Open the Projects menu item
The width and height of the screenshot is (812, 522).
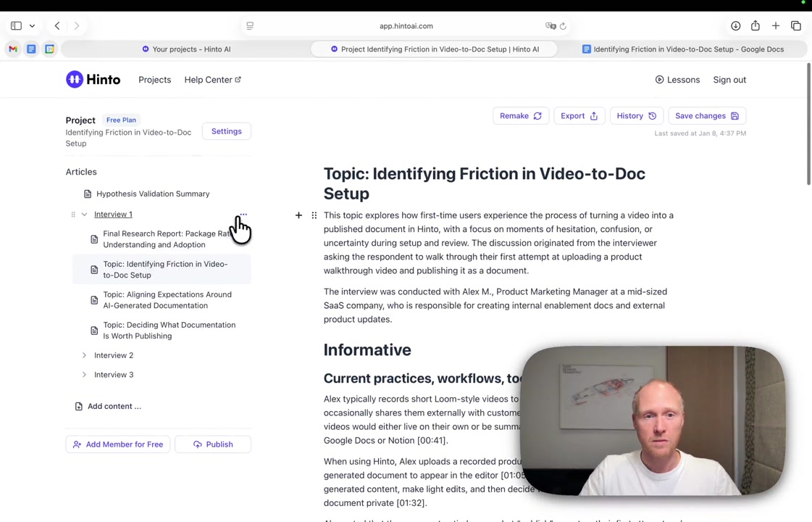tap(154, 80)
